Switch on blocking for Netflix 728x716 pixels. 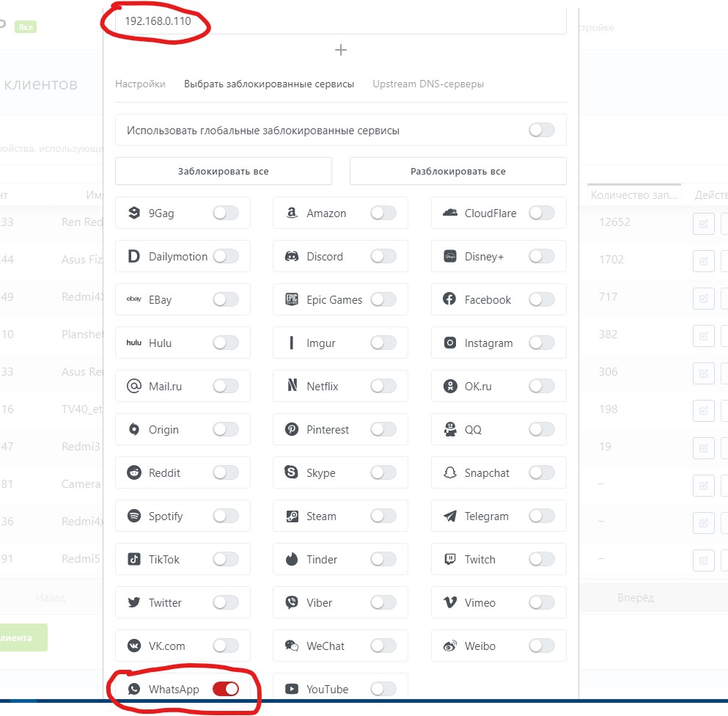[383, 386]
